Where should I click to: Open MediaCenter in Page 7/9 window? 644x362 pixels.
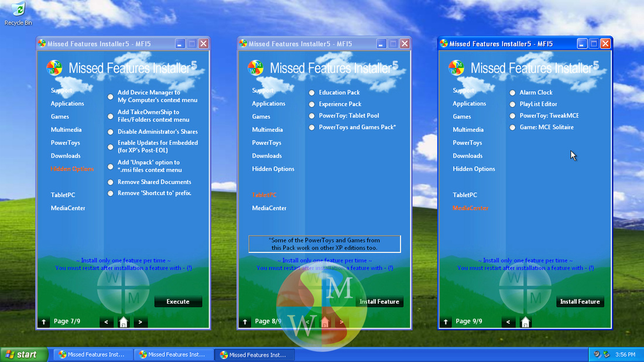tap(68, 209)
